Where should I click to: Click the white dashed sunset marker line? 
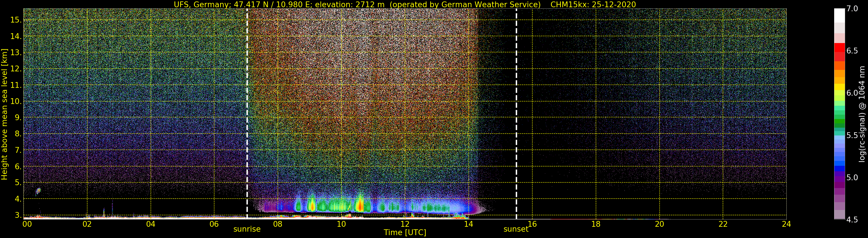tap(516, 114)
